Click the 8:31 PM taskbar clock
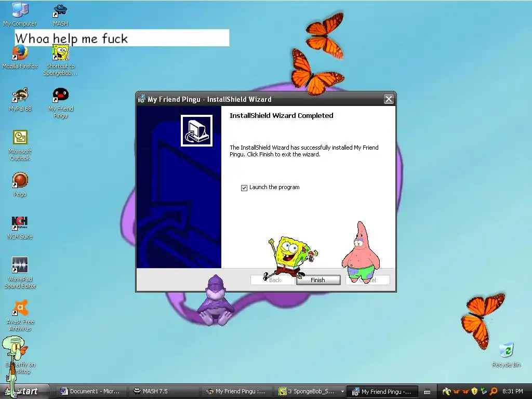Screen dimensions: 532x399 (x=513, y=391)
